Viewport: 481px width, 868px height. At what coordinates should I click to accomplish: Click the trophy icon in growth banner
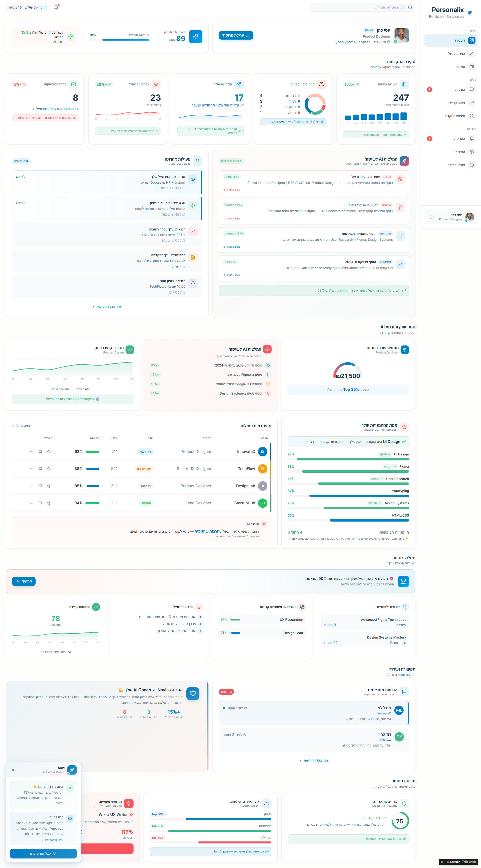(x=404, y=581)
